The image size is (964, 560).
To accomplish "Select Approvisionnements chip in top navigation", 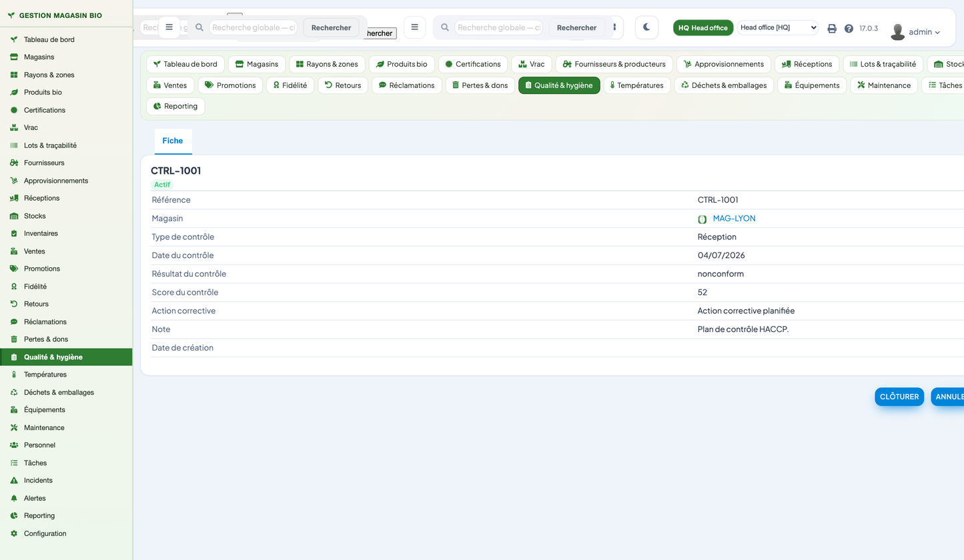I will (x=724, y=64).
